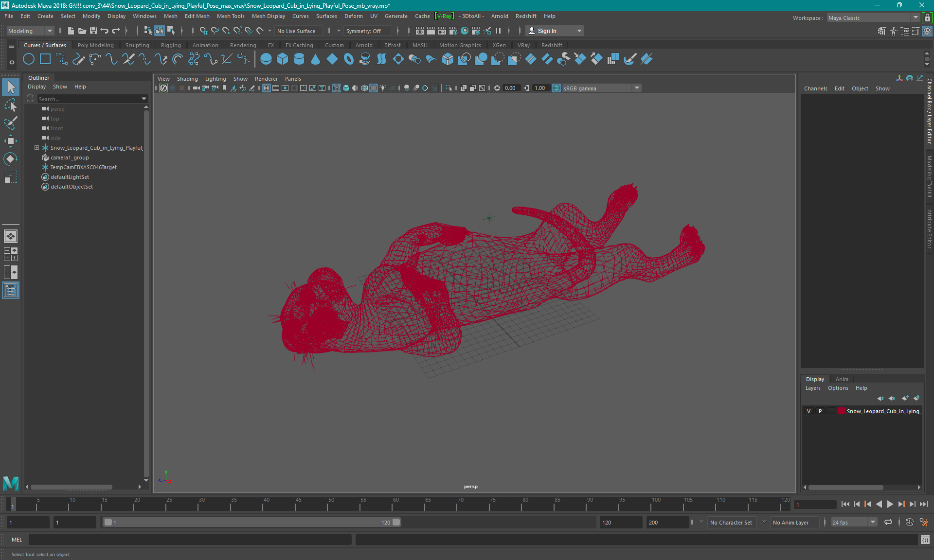934x560 pixels.
Task: Open the Rendering menu tab
Action: (244, 45)
